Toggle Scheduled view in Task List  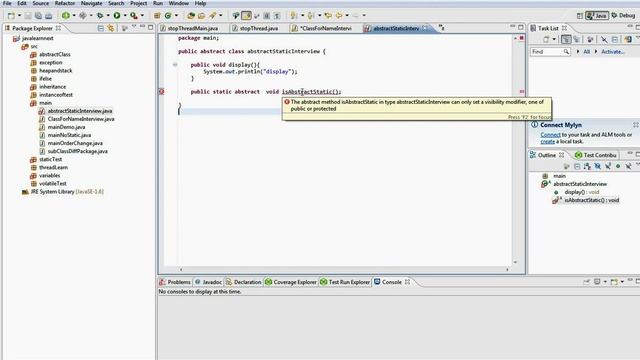coord(576,39)
